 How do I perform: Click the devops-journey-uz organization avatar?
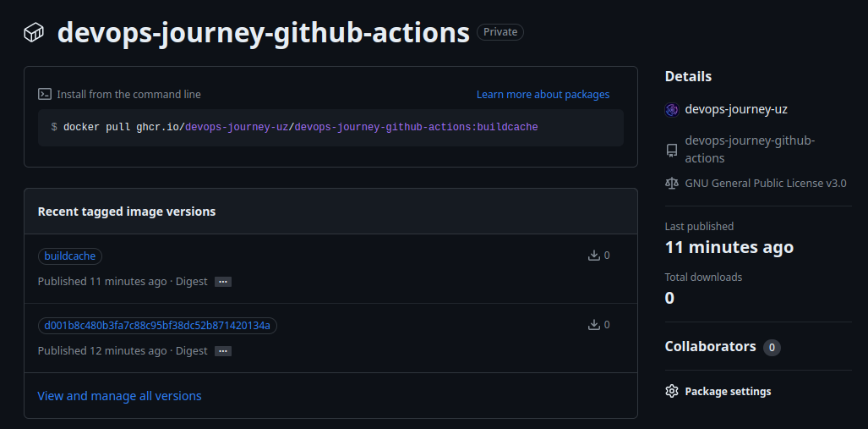click(671, 110)
